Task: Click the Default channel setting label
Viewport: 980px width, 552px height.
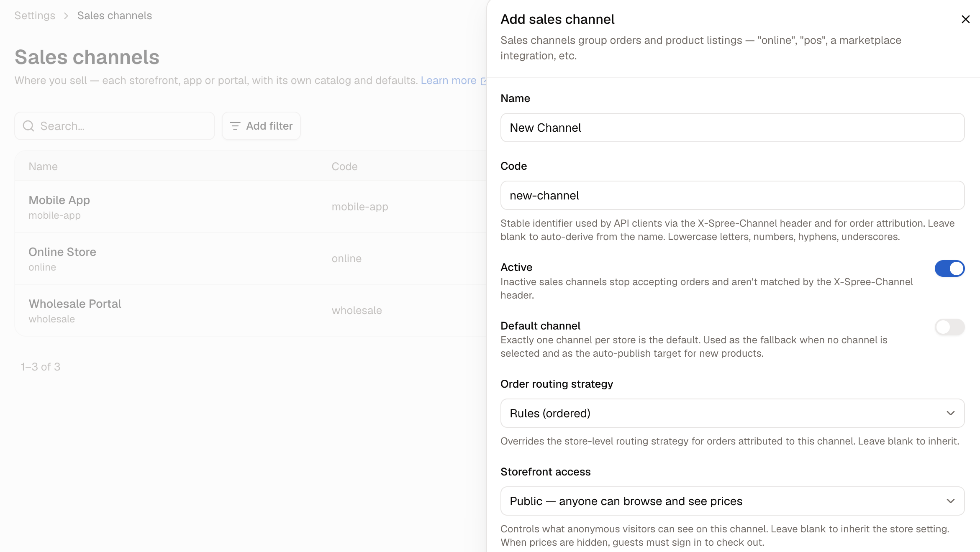Action: pos(540,326)
